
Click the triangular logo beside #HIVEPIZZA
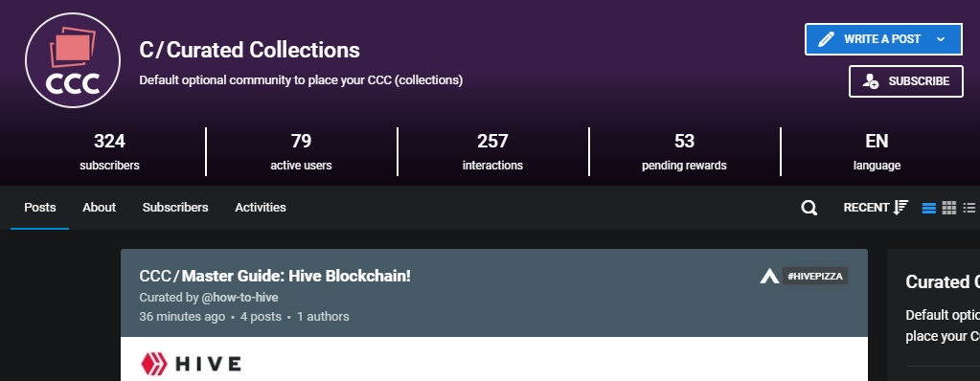click(768, 276)
